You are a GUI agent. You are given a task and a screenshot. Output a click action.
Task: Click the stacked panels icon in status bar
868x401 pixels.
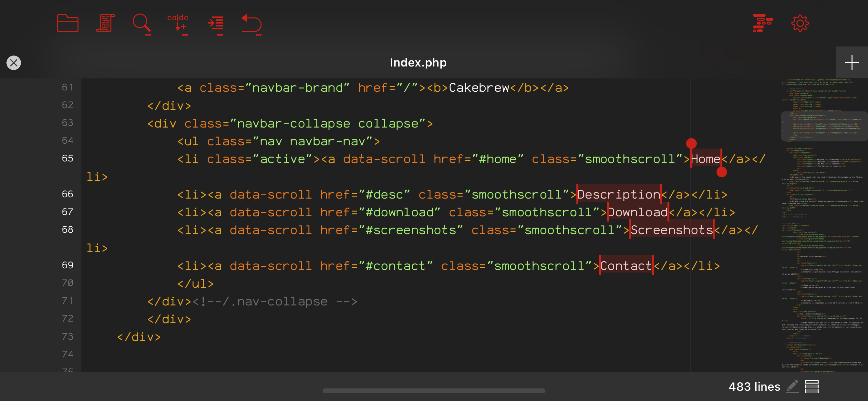(812, 386)
